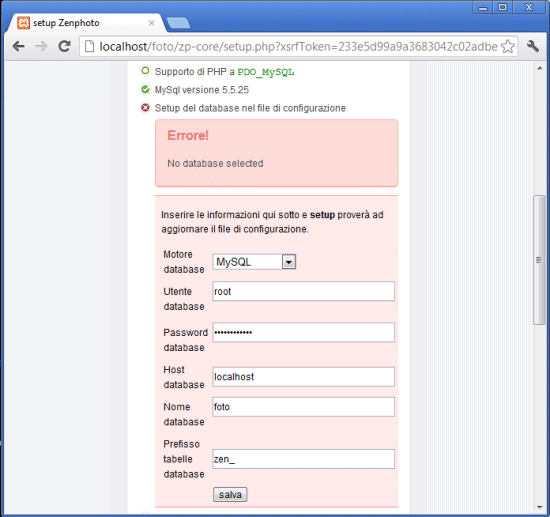
Task: Click the salva button
Action: coord(230,495)
